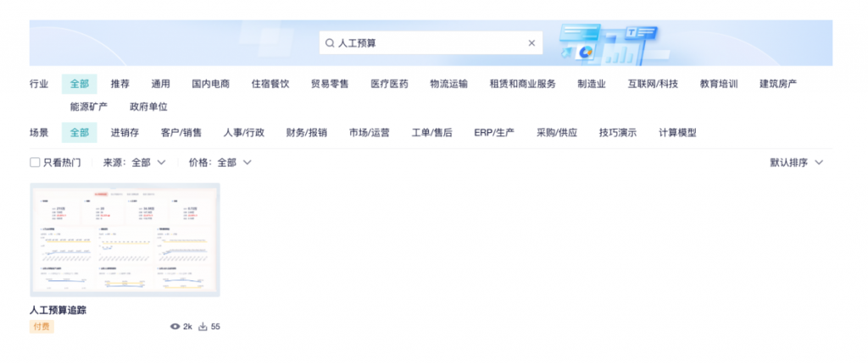Filter by 财务/报销 scenario

(307, 133)
